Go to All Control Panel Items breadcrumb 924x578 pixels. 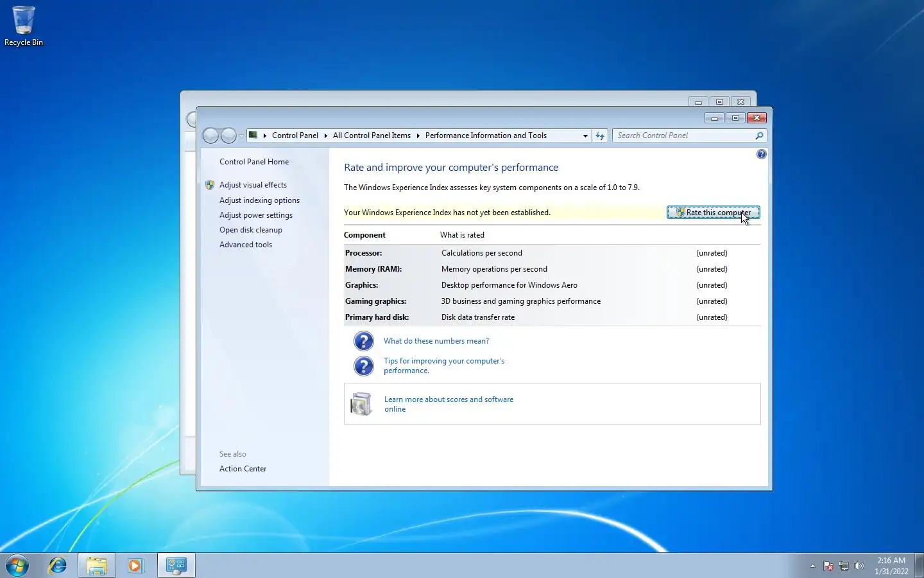[372, 136]
